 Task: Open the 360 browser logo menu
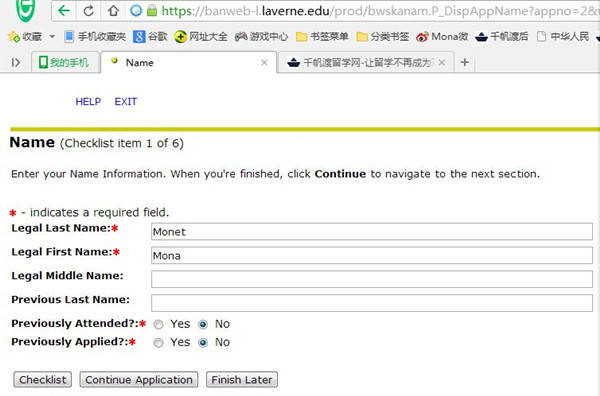pyautogui.click(x=26, y=10)
